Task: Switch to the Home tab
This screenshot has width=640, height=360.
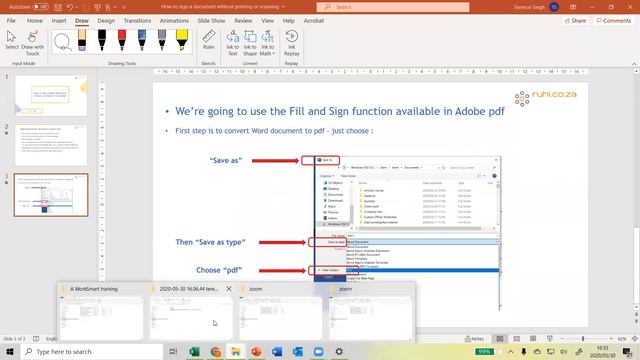Action: click(x=35, y=20)
